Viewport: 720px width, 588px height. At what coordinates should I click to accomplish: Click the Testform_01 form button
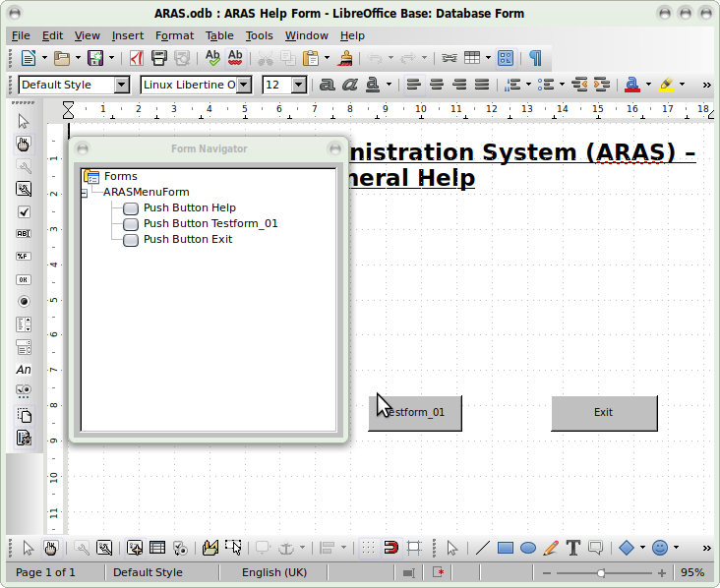(415, 413)
